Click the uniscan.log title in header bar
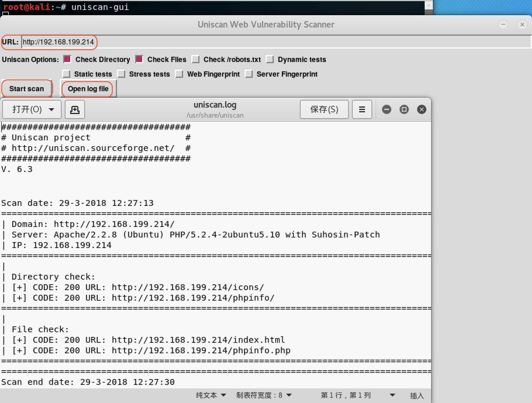 [x=215, y=105]
